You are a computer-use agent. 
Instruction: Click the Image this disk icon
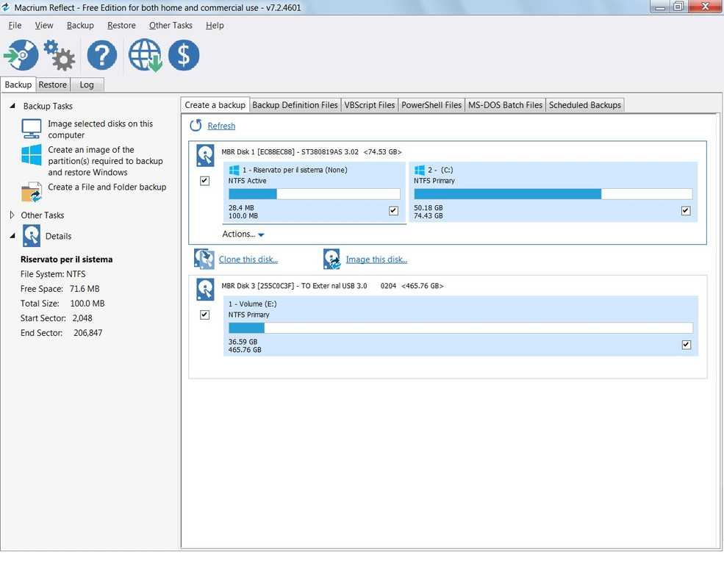332,259
